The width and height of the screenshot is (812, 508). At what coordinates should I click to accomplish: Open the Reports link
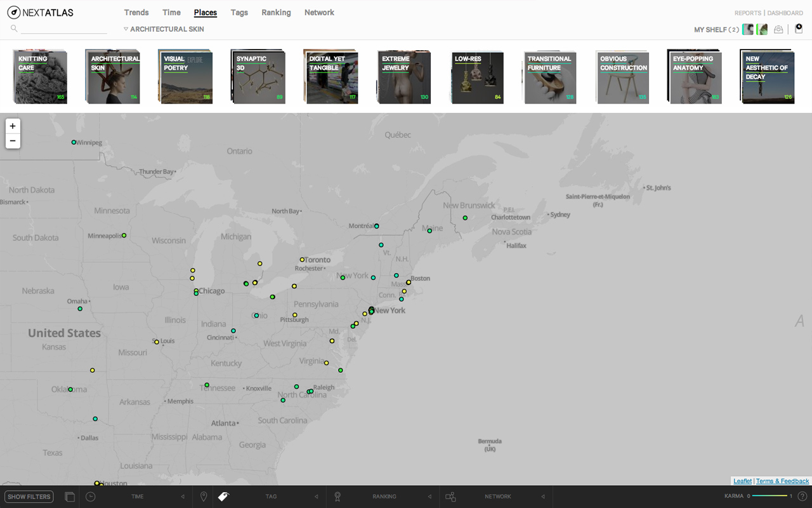click(747, 13)
